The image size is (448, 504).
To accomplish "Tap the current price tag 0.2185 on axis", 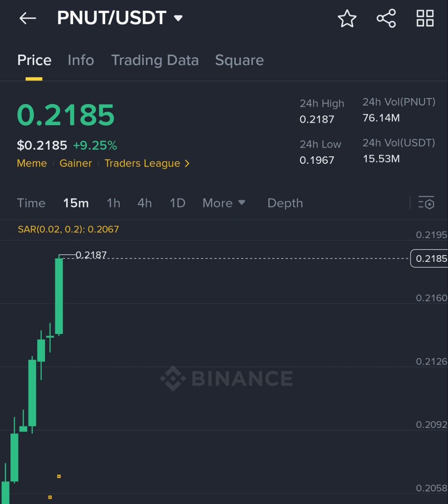I will (429, 258).
